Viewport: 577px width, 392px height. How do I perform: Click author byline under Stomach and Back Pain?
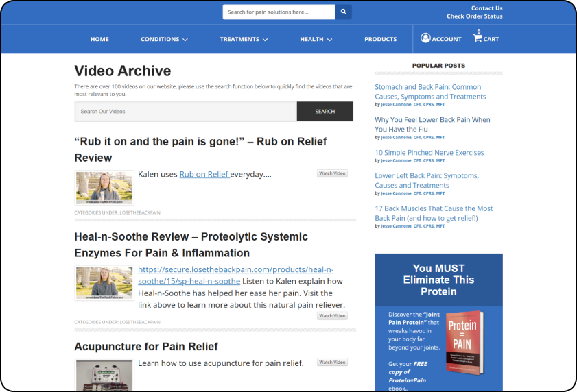[x=410, y=104]
